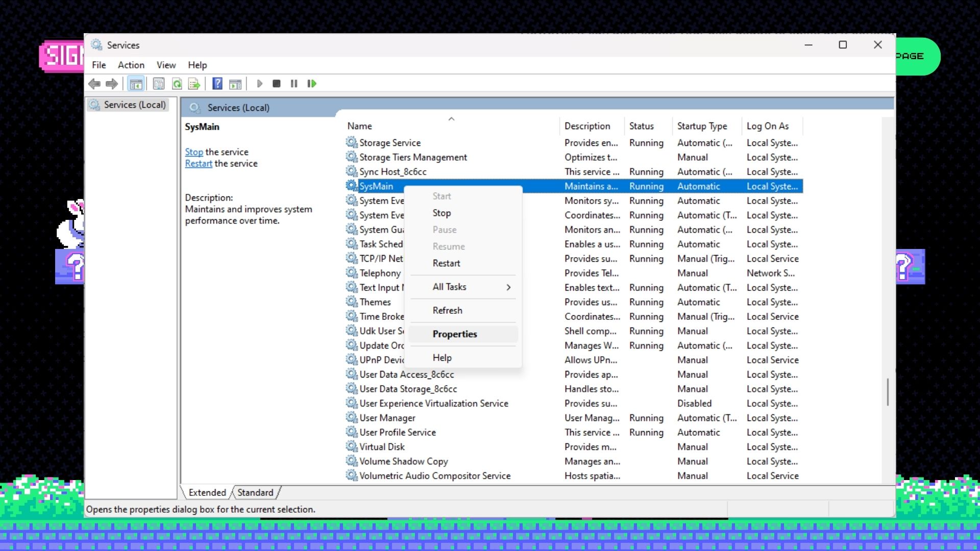
Task: Sort by the Description column header
Action: tap(593, 126)
